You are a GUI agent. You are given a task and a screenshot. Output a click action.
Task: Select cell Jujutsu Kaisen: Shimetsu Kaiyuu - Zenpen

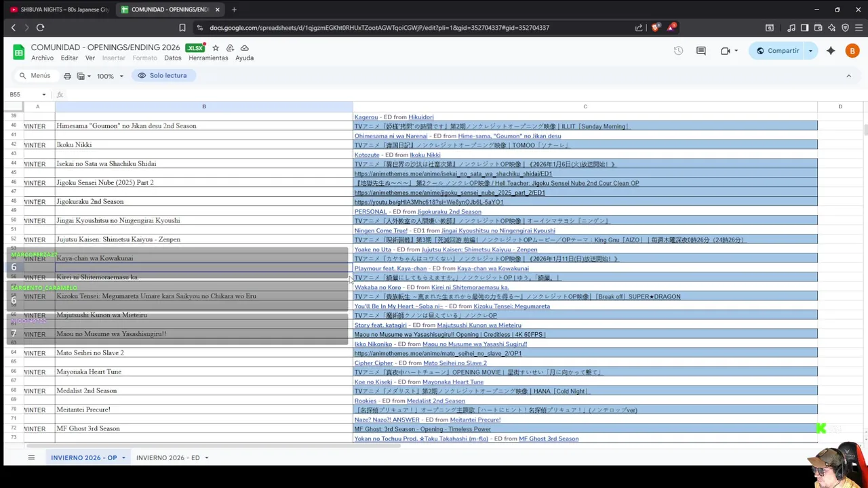click(204, 239)
